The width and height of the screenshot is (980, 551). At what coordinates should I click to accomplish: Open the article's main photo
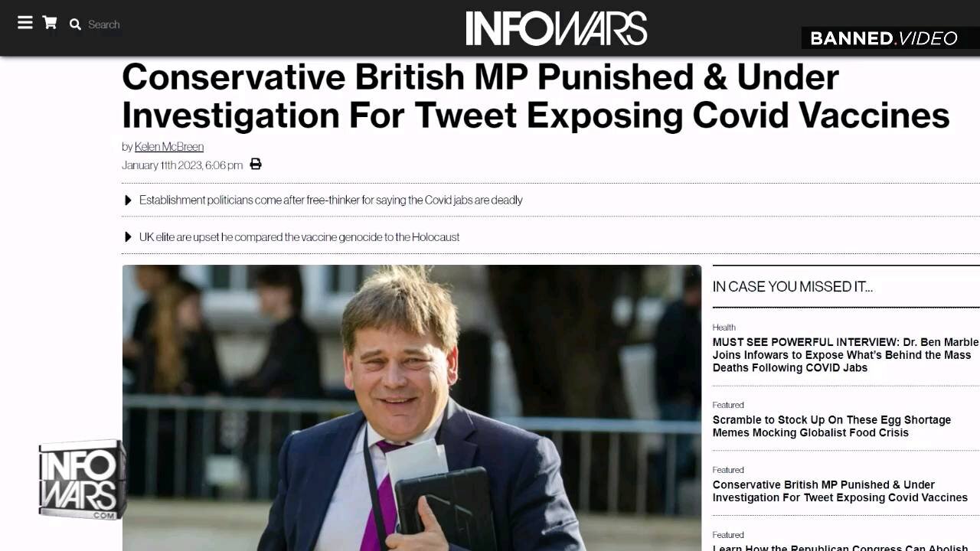point(412,408)
